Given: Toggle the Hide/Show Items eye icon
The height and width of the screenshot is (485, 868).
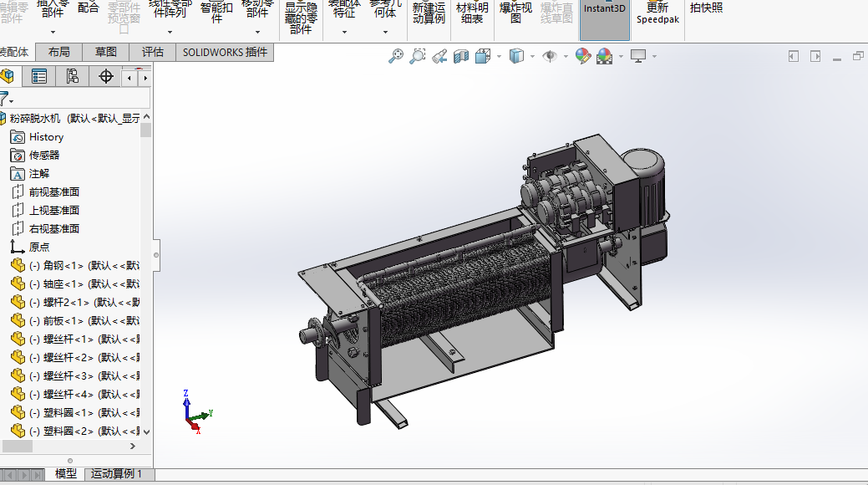Looking at the screenshot, I should (549, 56).
